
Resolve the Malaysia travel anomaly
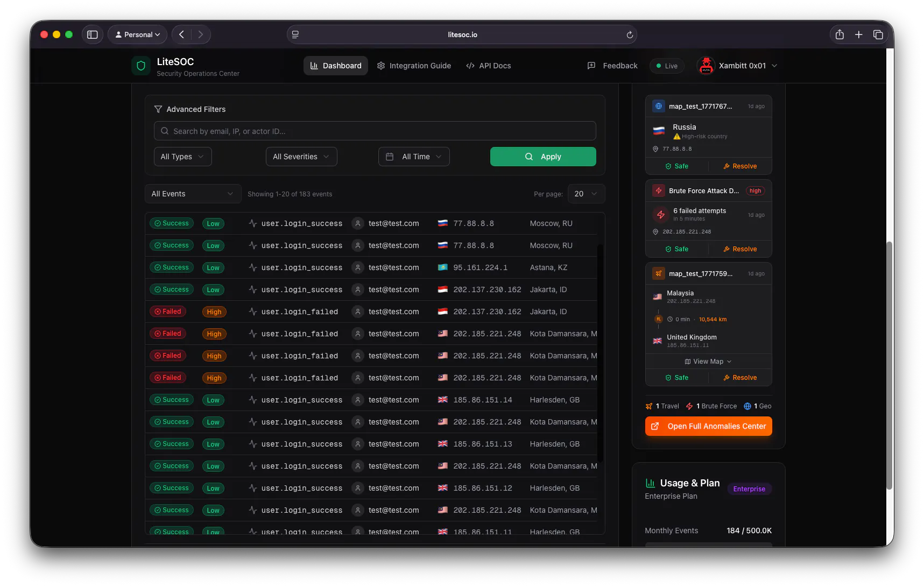pos(740,378)
